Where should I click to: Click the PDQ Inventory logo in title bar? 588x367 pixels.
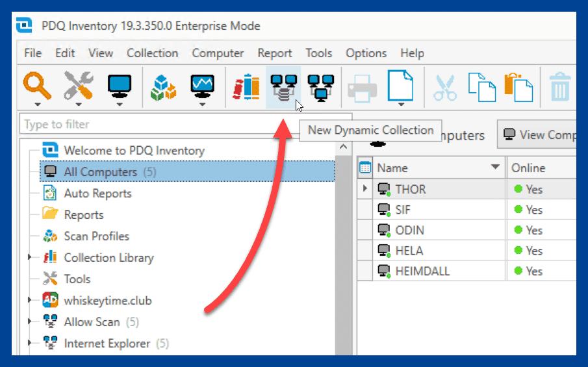[x=24, y=25]
